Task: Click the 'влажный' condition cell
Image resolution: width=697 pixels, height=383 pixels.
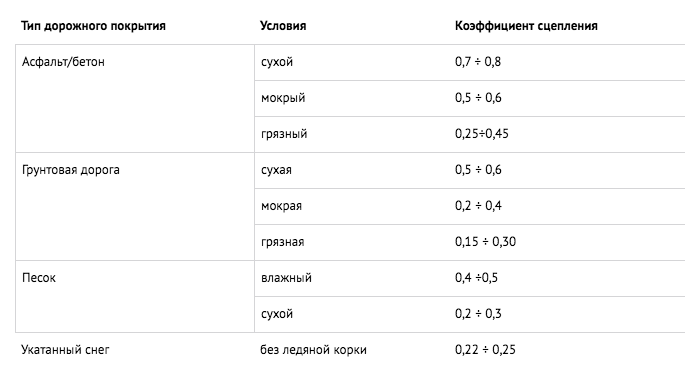Action: tap(286, 278)
